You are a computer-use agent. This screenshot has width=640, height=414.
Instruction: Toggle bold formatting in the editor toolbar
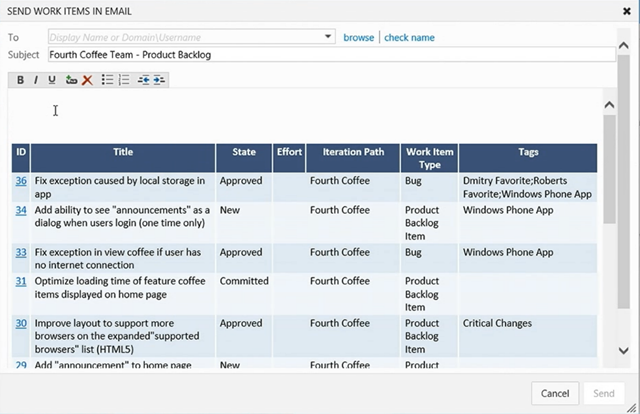(x=20, y=80)
